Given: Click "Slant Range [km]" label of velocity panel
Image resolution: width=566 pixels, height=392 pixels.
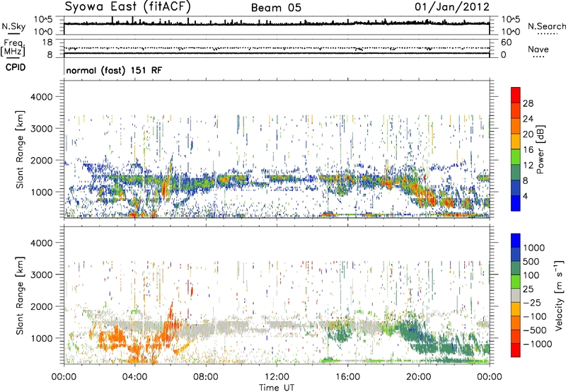Looking at the screenshot, I should coord(20,295).
